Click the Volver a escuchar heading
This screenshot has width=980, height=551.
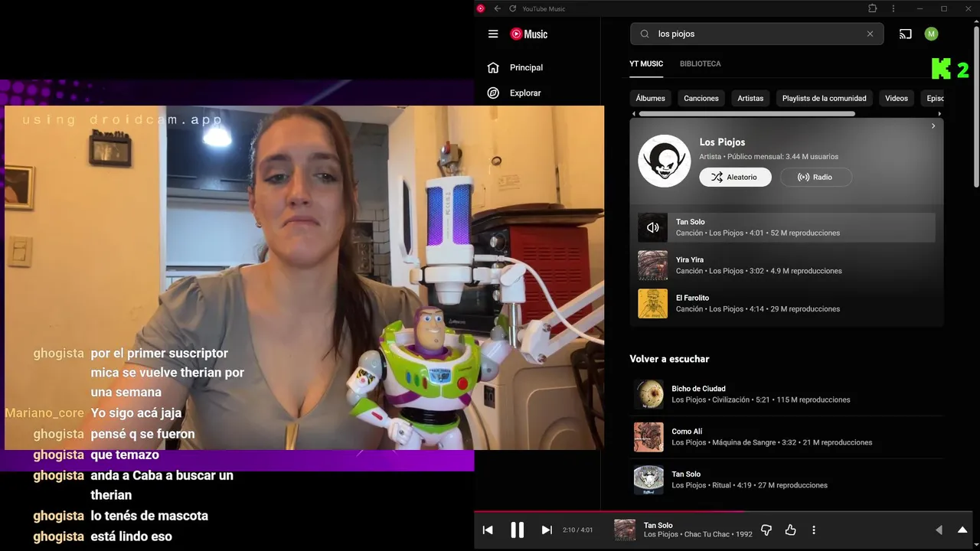point(670,359)
